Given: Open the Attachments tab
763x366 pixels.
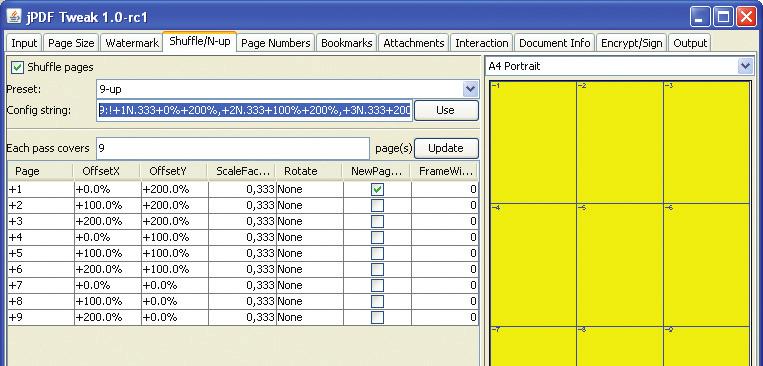Looking at the screenshot, I should [414, 43].
